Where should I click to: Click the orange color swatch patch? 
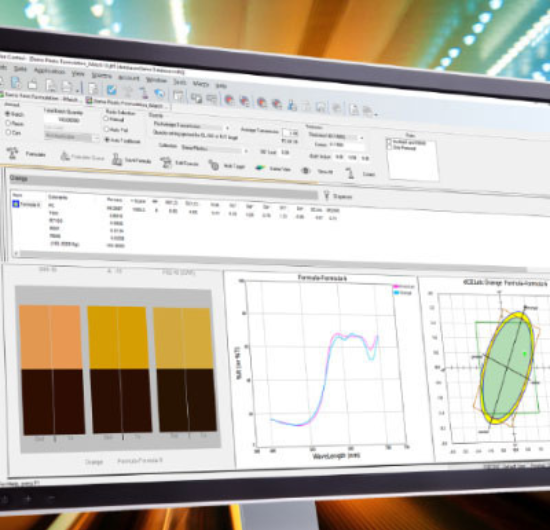coord(51,337)
